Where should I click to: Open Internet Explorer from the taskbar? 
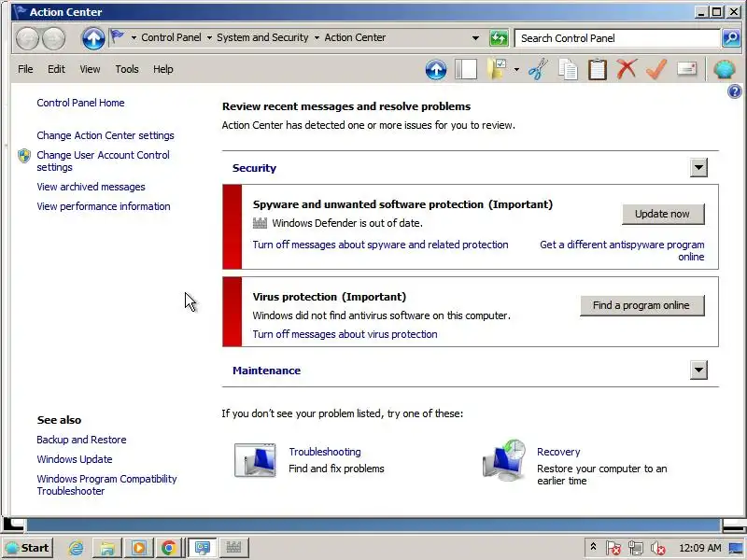[x=76, y=548]
